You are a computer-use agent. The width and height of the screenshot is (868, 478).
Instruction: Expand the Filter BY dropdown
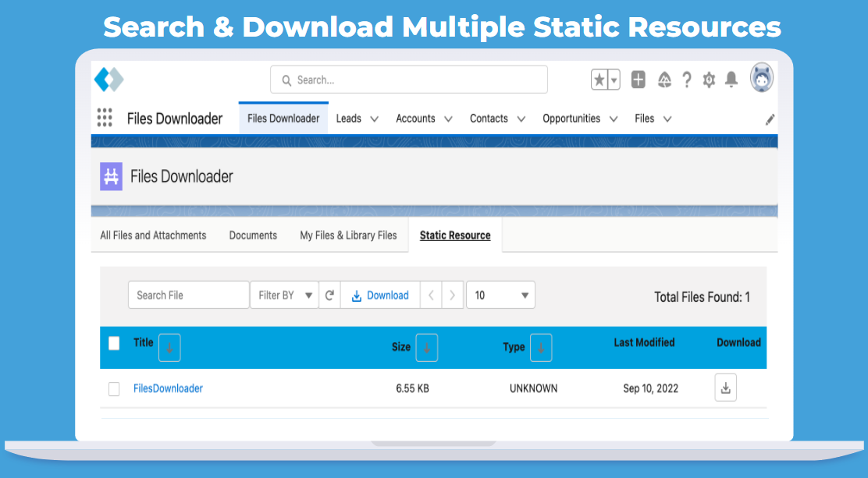284,296
